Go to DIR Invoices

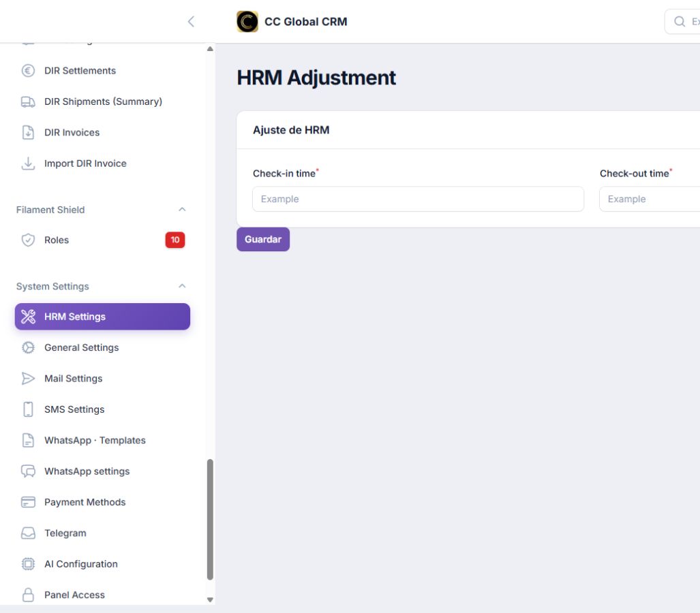point(102,133)
